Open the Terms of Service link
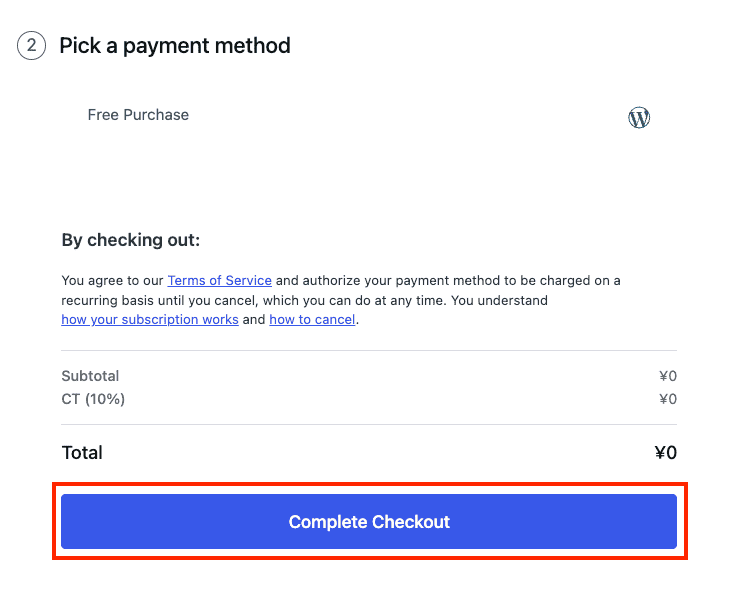740x608 pixels. [x=219, y=281]
